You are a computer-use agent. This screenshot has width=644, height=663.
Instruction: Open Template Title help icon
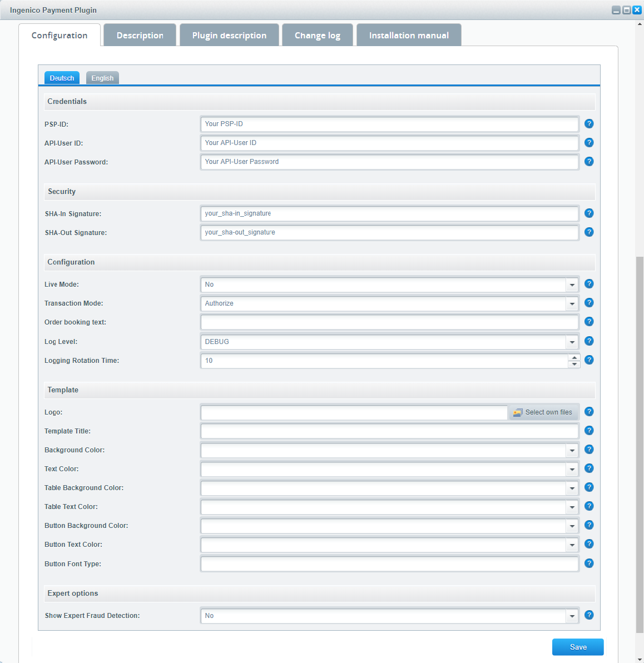coord(588,431)
